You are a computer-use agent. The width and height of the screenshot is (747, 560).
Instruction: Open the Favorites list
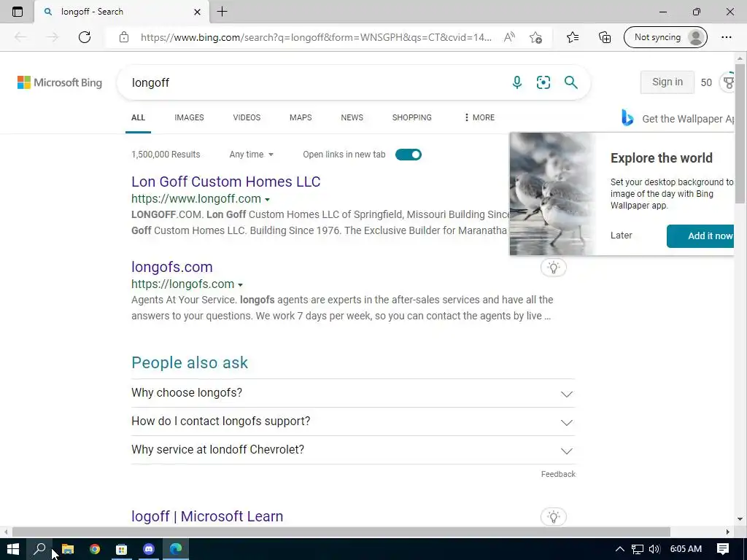(x=573, y=37)
